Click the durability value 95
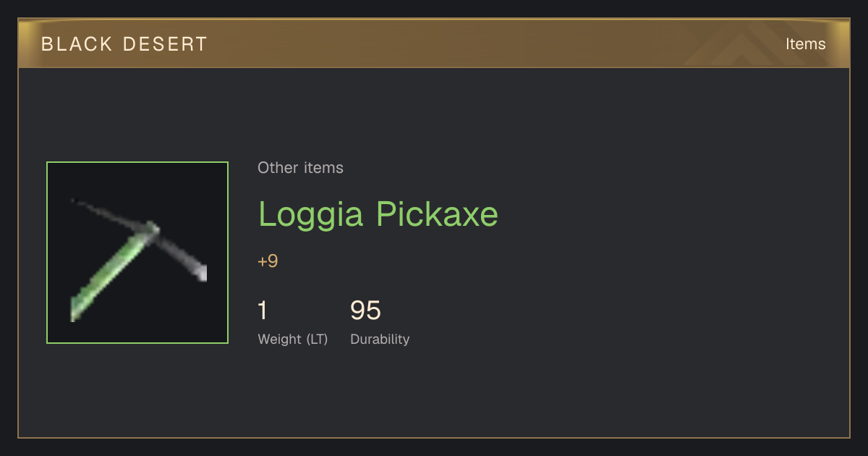The image size is (868, 456). click(365, 311)
